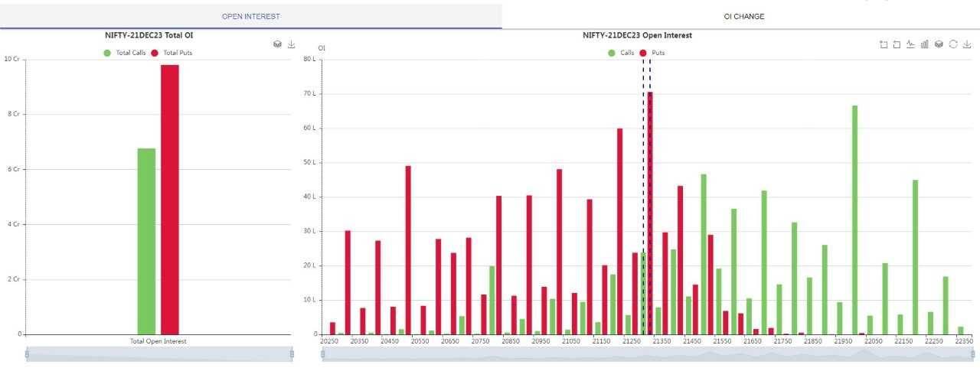Click the zoom slider below Open Interest chart
Screen dimensions: 980x368
pos(647,353)
